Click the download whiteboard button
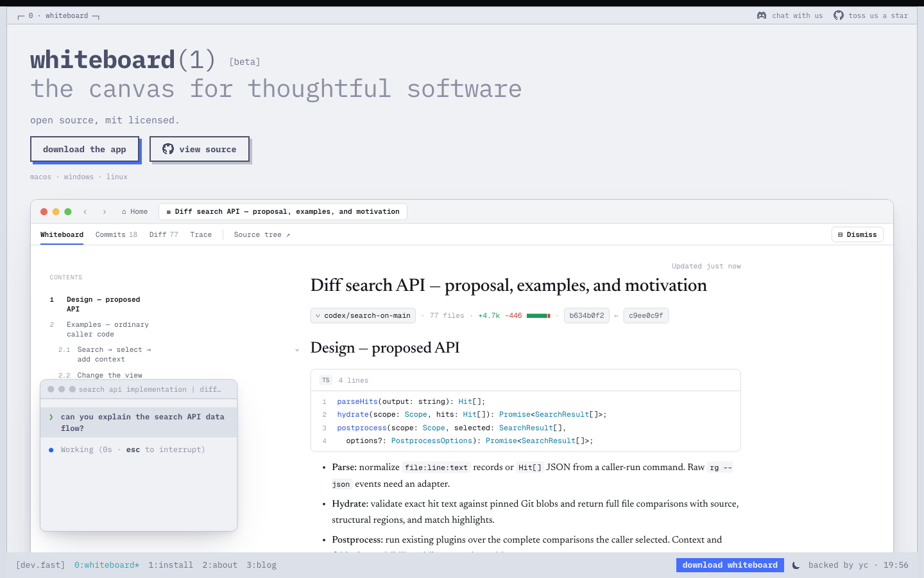 pos(730,565)
